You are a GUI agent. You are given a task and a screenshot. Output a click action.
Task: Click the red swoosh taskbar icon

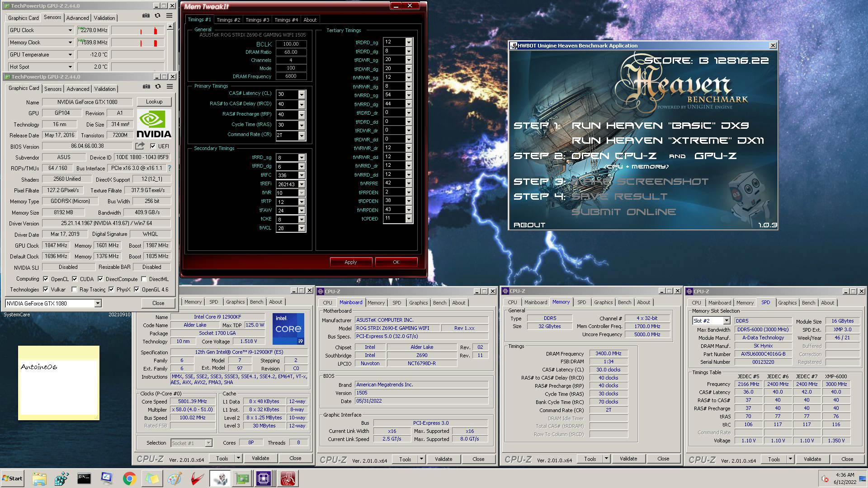(197, 479)
